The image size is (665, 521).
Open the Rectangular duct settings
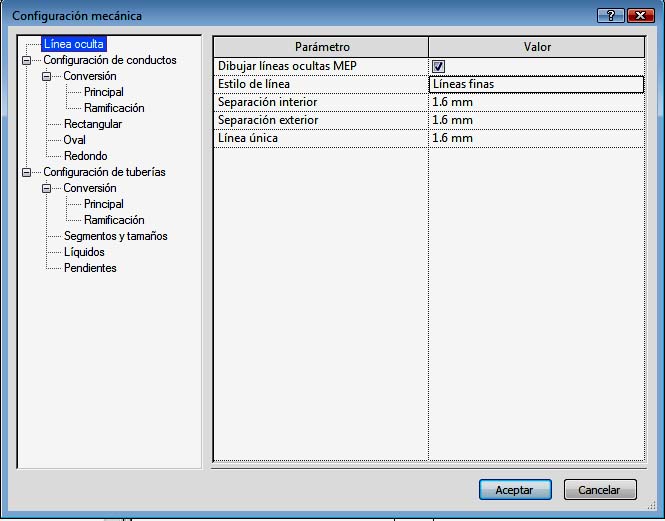tap(93, 124)
